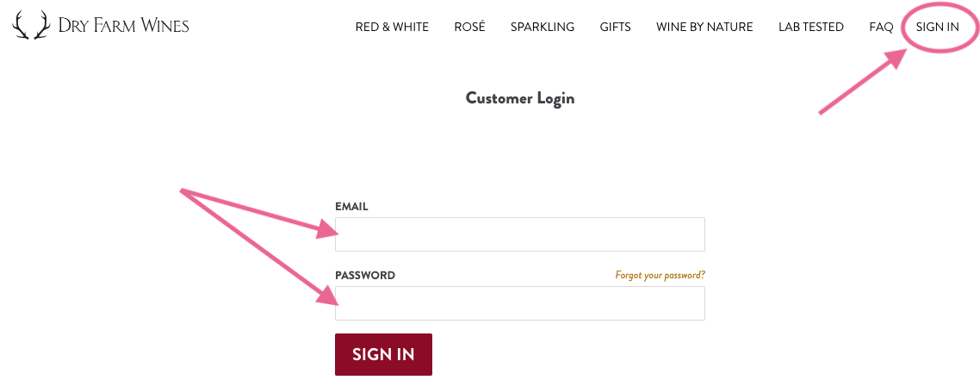Visit the FAQ page
Viewport: 980px width, 380px height.
(881, 27)
